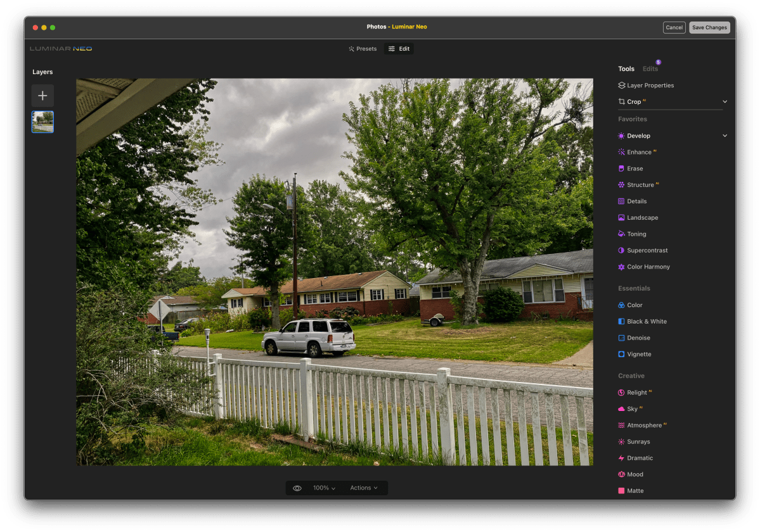Expand the Develop tool chevron
The width and height of the screenshot is (760, 532).
click(725, 136)
